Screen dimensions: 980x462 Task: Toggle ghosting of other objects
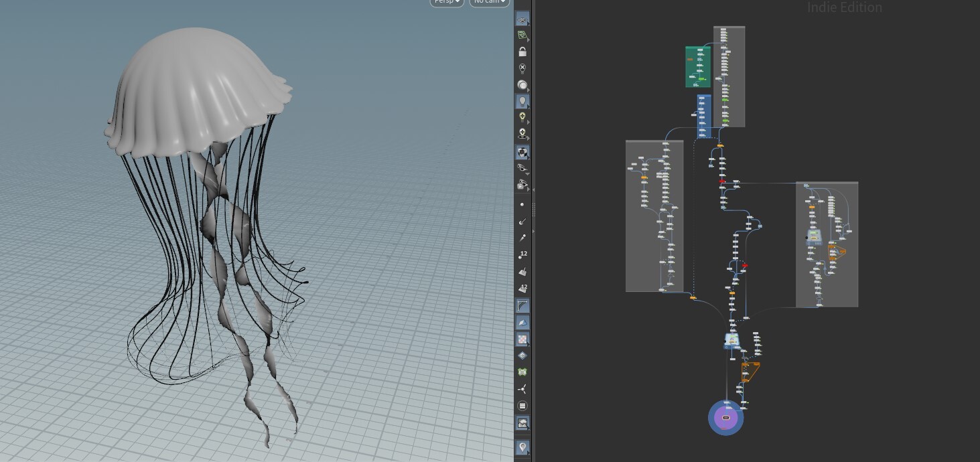tap(522, 35)
